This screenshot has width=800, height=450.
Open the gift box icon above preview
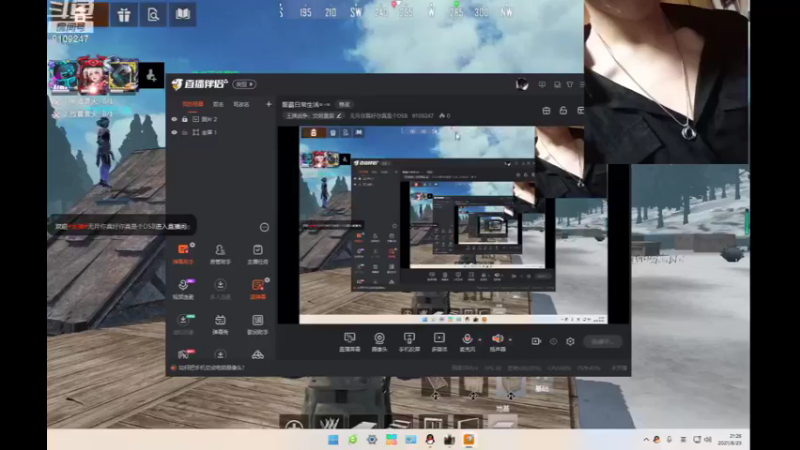click(546, 111)
